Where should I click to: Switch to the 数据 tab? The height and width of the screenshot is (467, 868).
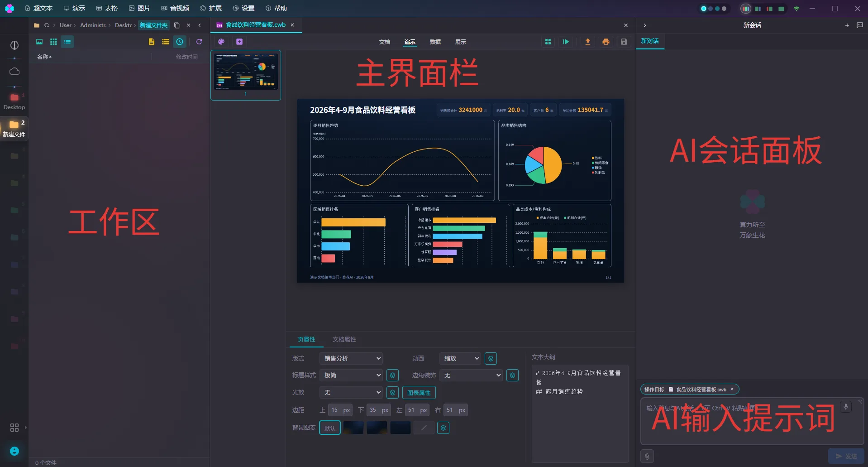click(435, 42)
